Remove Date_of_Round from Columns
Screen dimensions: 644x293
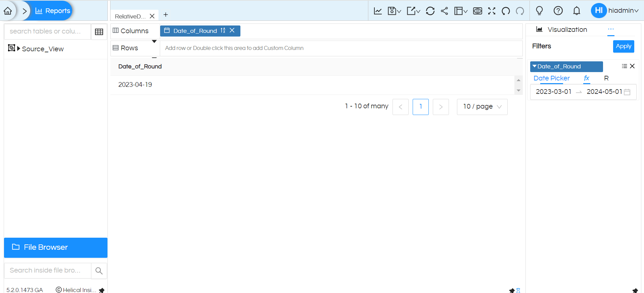232,31
